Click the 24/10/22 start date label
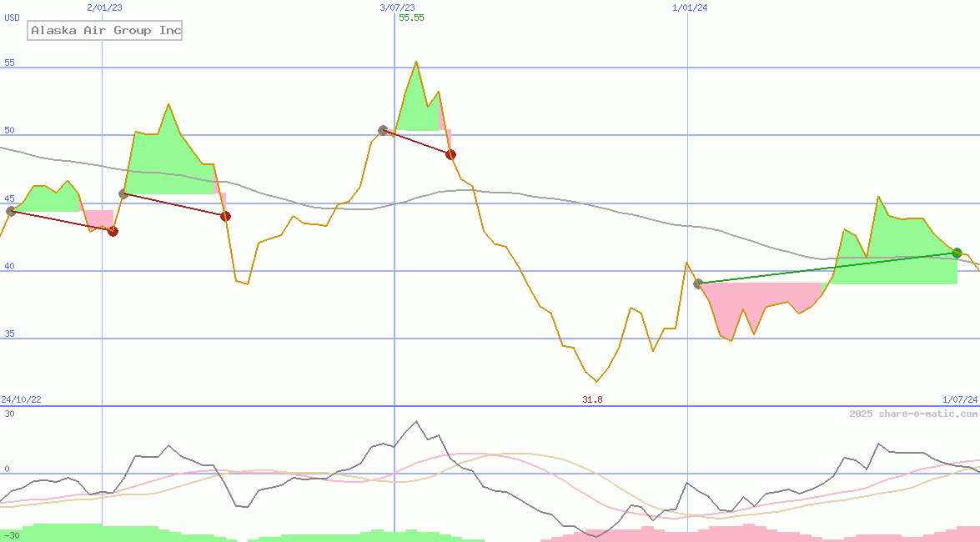The width and height of the screenshot is (980, 542). [21, 399]
